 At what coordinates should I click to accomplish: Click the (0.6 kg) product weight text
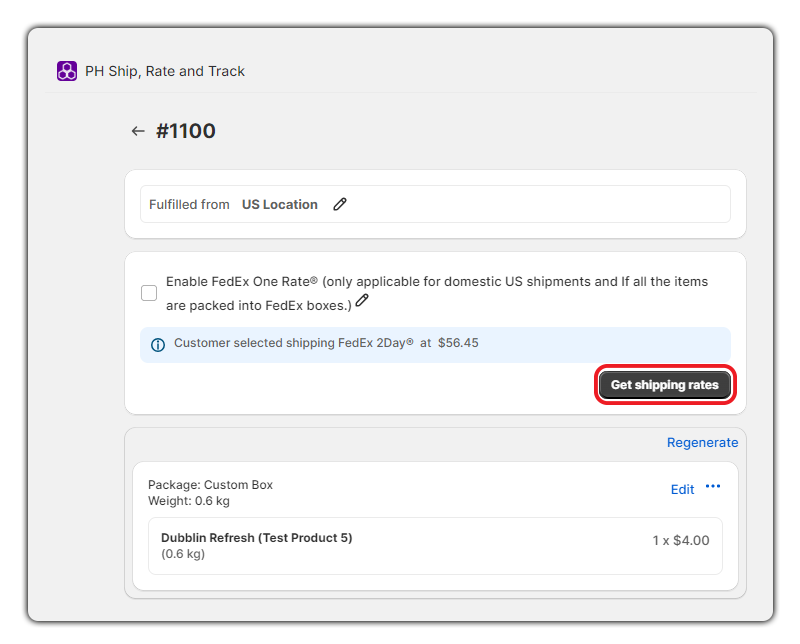pos(183,554)
